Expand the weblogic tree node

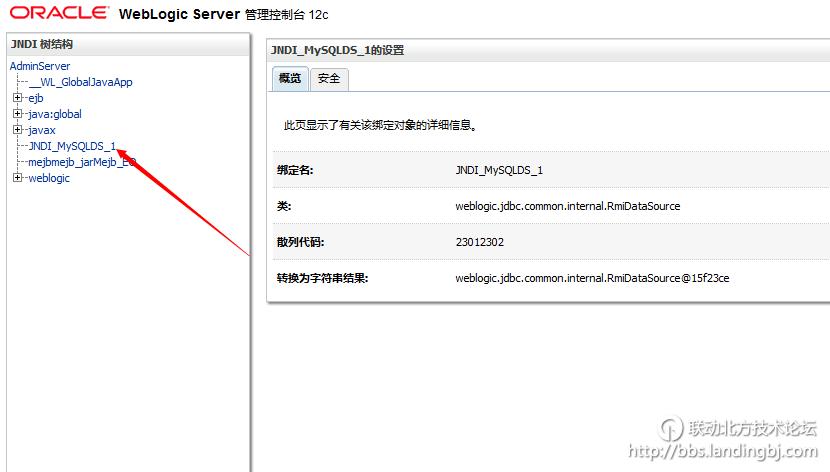pyautogui.click(x=17, y=177)
